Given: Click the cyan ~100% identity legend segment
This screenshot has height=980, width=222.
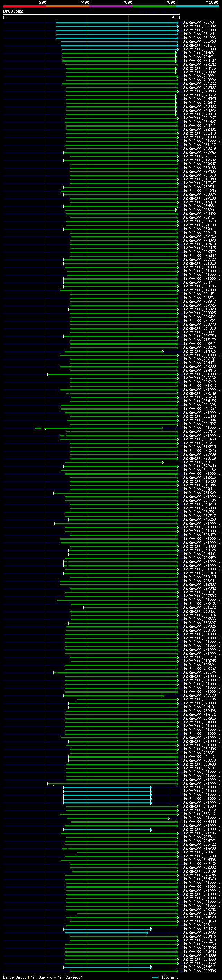Looking at the screenshot, I should 197,6.
